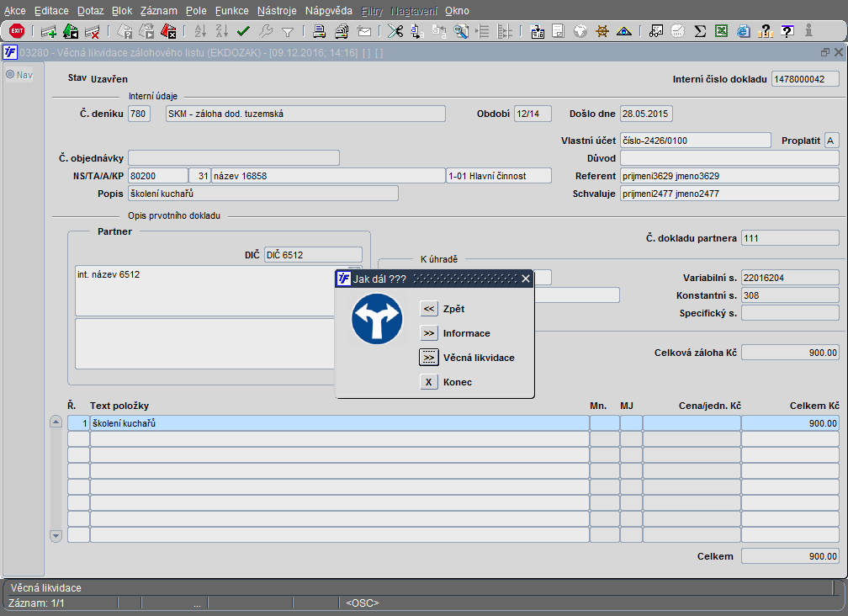Open the Excel export icon
Image resolution: width=848 pixels, height=616 pixels.
[721, 32]
